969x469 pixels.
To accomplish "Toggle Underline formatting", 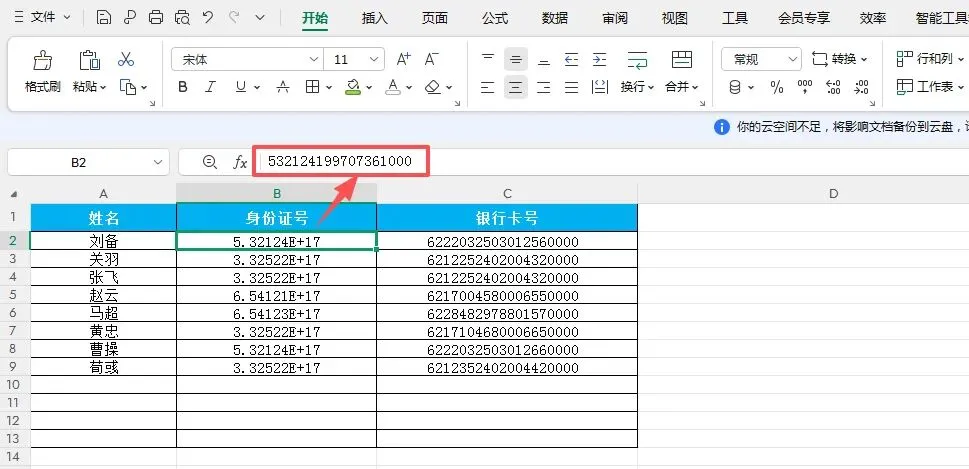I will [x=241, y=87].
